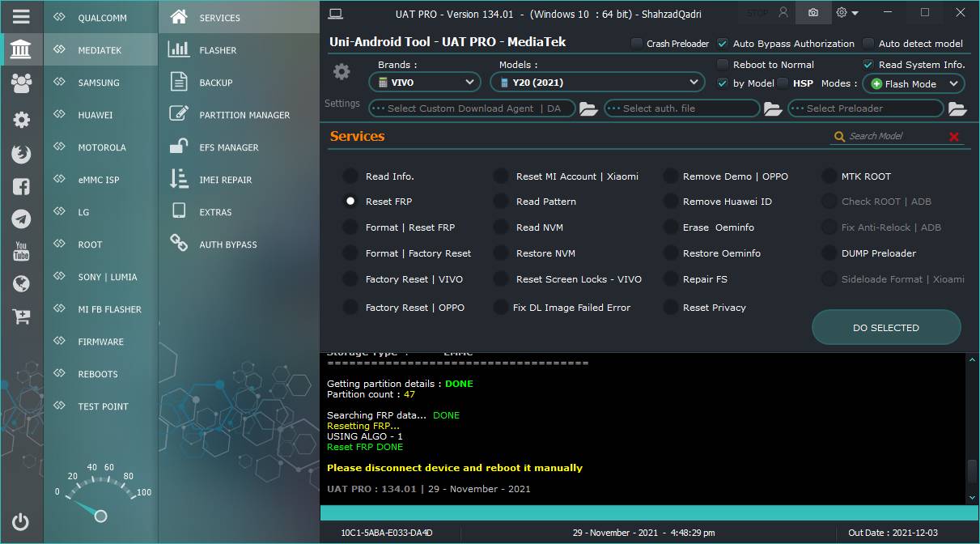Open the Extras menu item
This screenshot has height=544, width=980.
click(x=239, y=211)
